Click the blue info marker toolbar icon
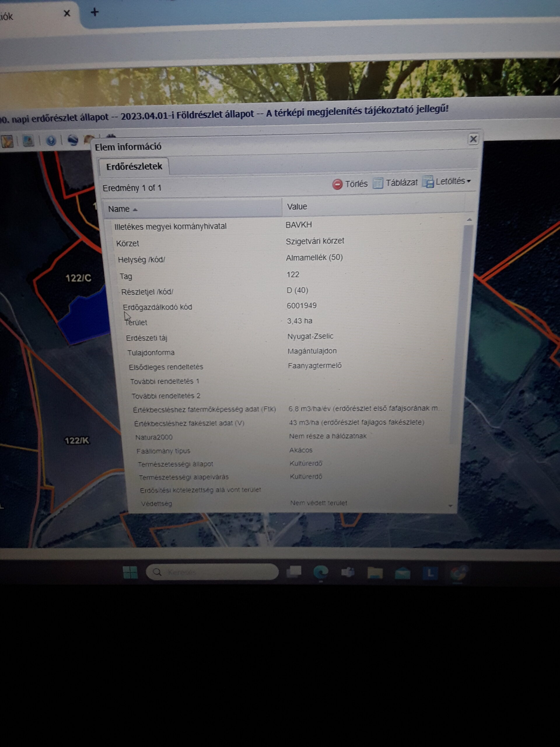The height and width of the screenshot is (747, 560). pos(51,140)
